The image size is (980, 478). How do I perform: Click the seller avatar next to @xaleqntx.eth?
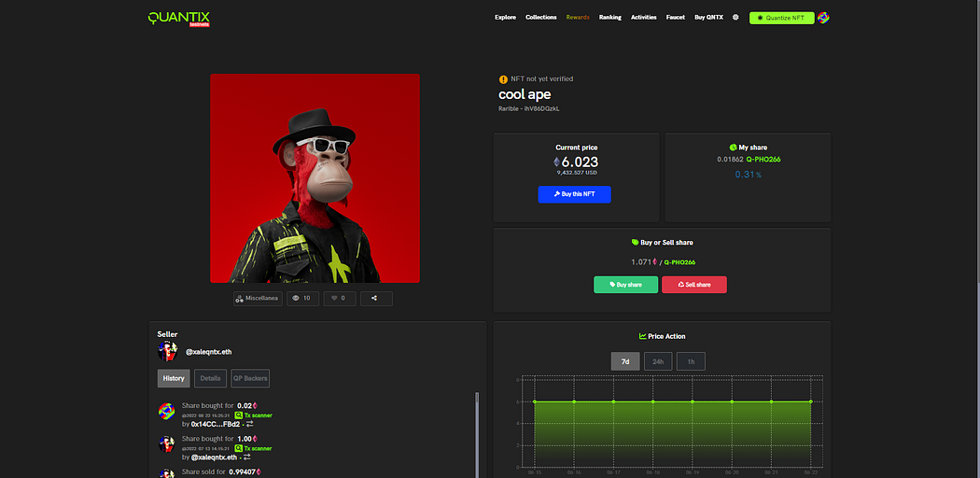(167, 351)
